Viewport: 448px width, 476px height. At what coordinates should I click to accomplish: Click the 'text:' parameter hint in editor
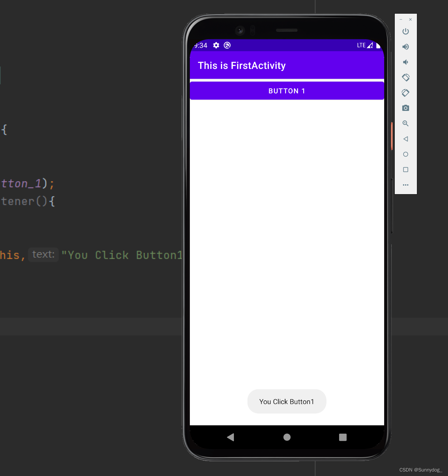(x=43, y=255)
